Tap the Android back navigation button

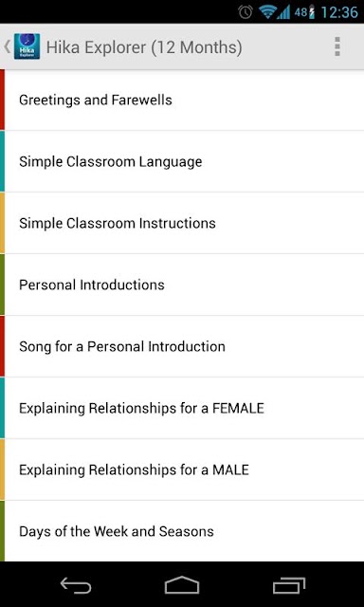click(76, 585)
